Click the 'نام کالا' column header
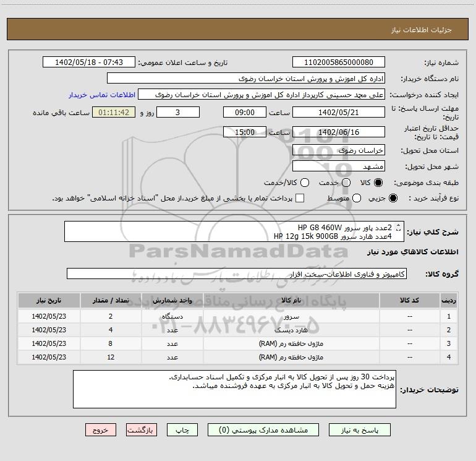This screenshot has height=461, width=476. coord(291,301)
